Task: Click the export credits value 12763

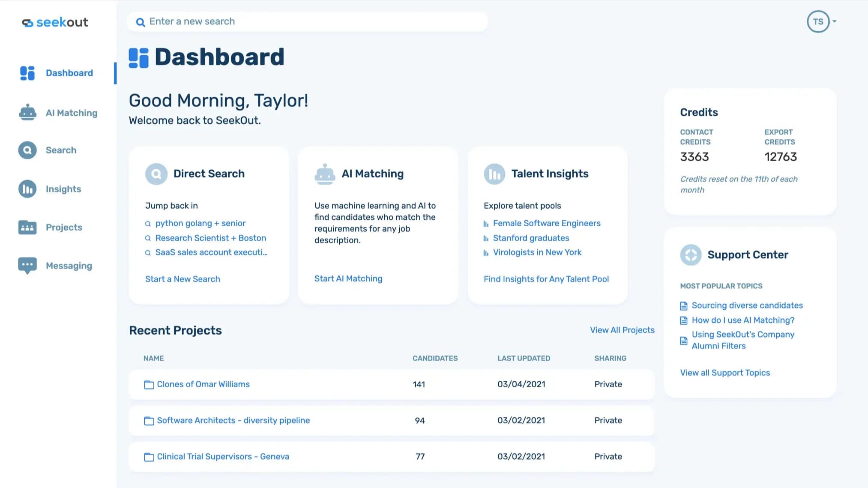Action: pos(781,157)
